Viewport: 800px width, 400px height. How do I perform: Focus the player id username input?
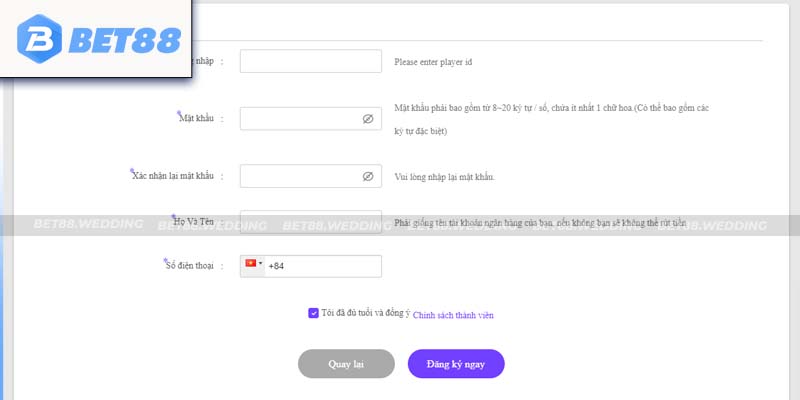coord(311,61)
